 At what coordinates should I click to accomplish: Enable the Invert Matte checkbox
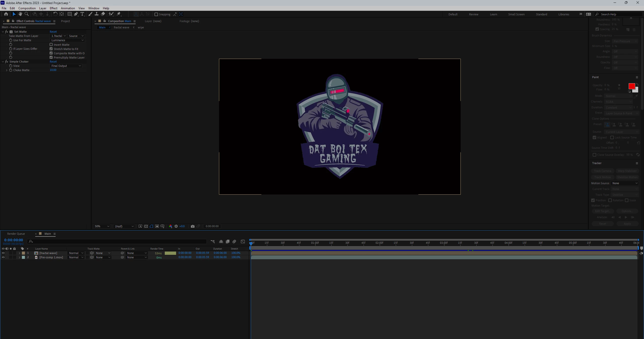(51, 44)
